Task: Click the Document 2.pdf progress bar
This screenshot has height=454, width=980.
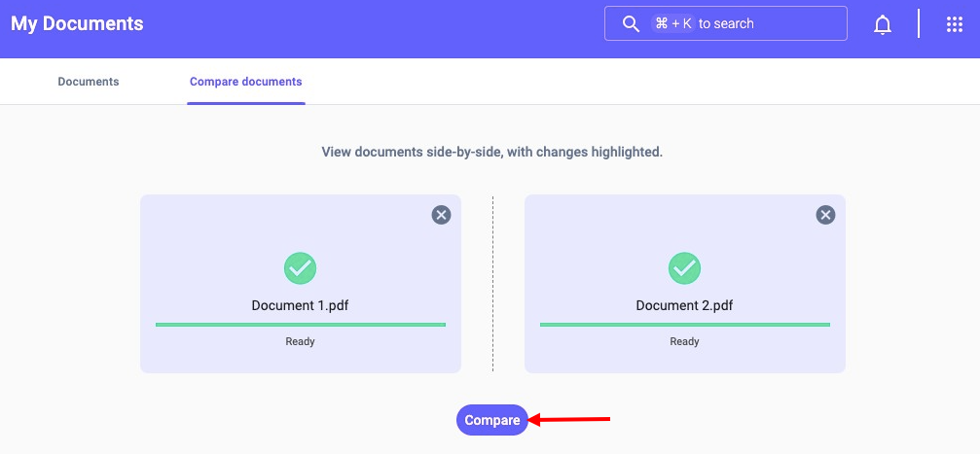Action: [x=684, y=325]
